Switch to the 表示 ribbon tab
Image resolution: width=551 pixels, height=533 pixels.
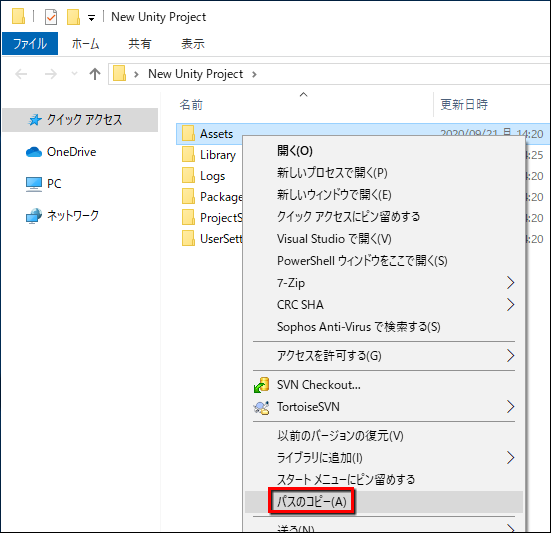[193, 44]
